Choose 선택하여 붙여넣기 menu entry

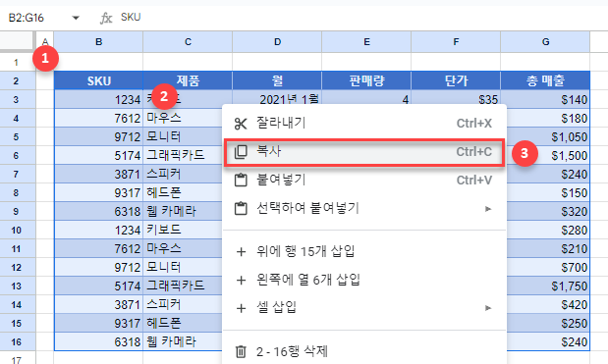[x=364, y=209]
